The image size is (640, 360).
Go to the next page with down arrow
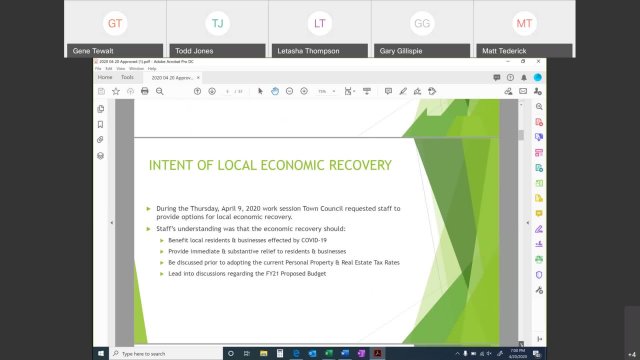tap(212, 91)
